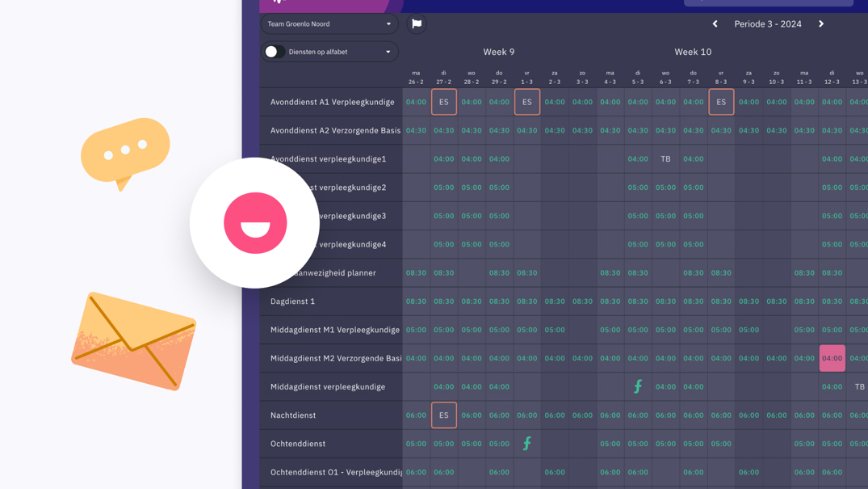The width and height of the screenshot is (868, 489).
Task: Click the 05:00 cell on do 29-2 in verpleegkundige4 row
Action: [499, 244]
